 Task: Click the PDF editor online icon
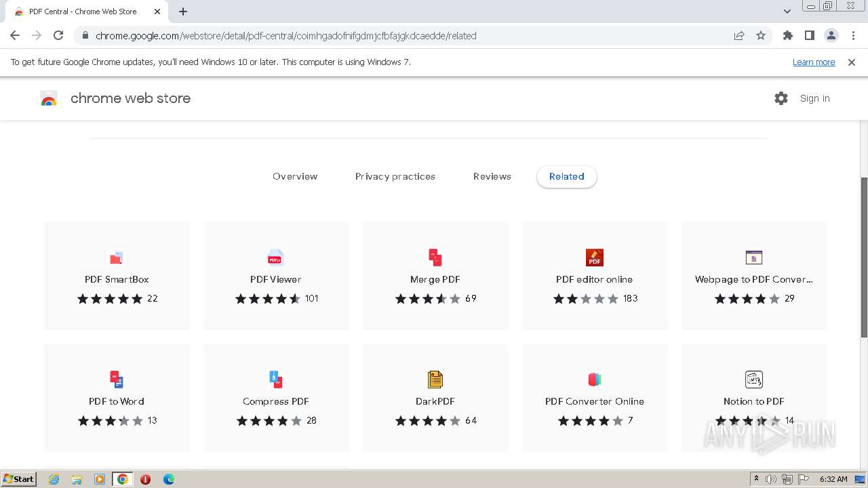point(595,258)
